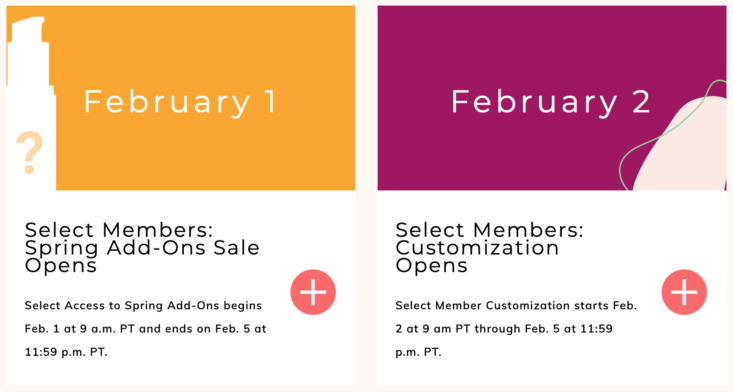Open the Customization Opens heading
The width and height of the screenshot is (733, 392).
[489, 248]
